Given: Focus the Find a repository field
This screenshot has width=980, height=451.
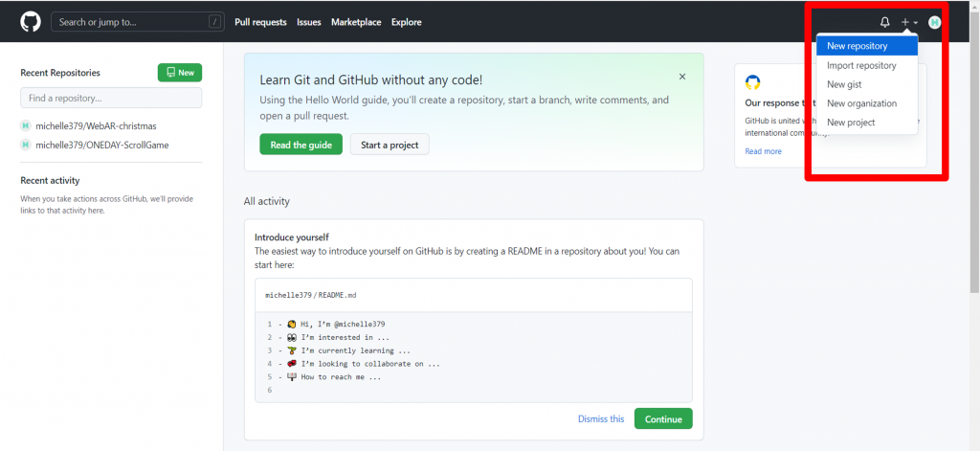Looking at the screenshot, I should [111, 99].
